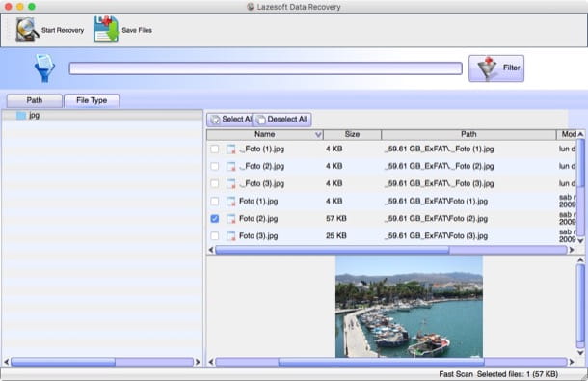Click the Save Files floppy disk icon
588x381 pixels.
(x=106, y=29)
